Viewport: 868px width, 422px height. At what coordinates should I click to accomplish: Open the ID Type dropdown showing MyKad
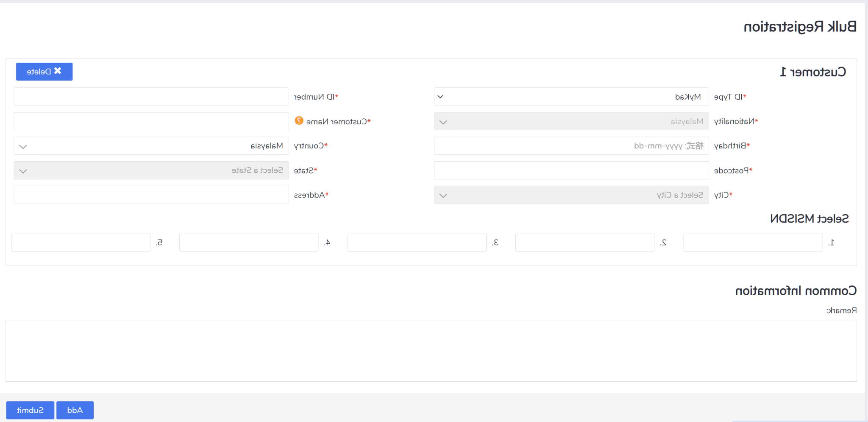click(x=571, y=97)
